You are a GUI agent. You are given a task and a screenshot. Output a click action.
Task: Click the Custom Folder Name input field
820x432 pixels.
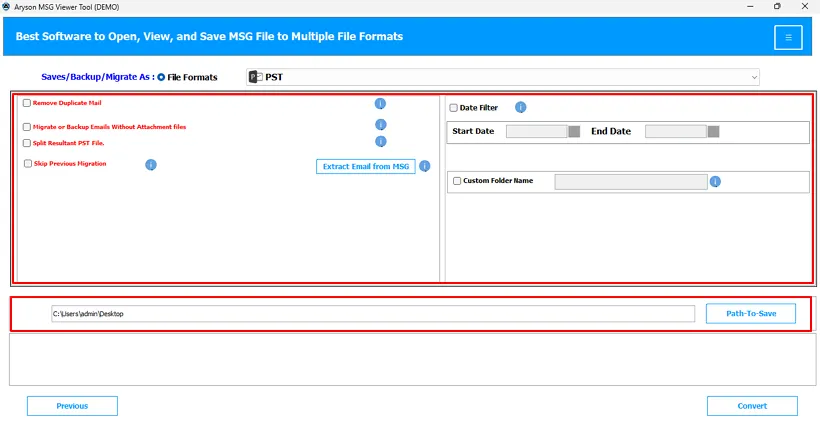[x=631, y=181]
